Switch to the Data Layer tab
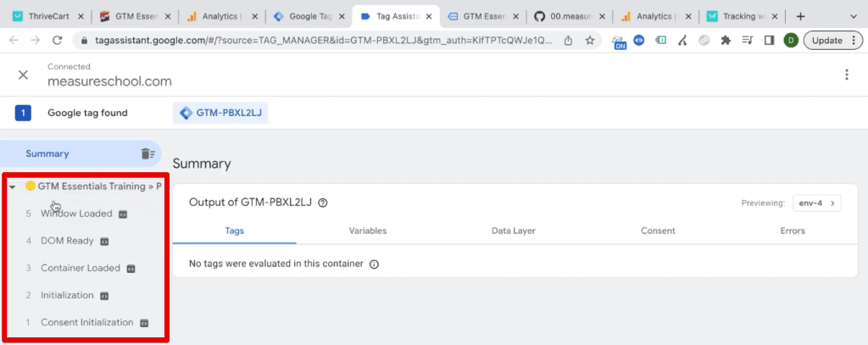Viewport: 868px width, 345px height. coord(513,231)
